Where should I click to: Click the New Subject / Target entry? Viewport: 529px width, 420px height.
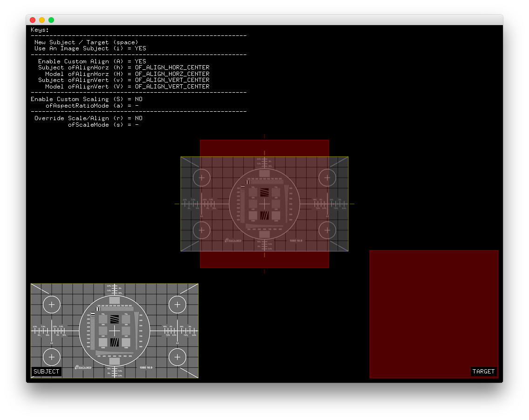pos(86,42)
